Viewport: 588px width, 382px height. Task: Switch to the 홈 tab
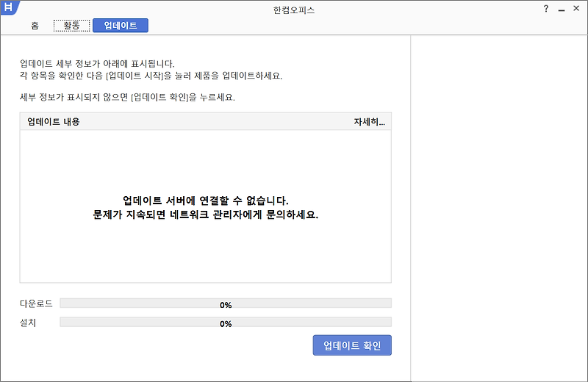(35, 26)
